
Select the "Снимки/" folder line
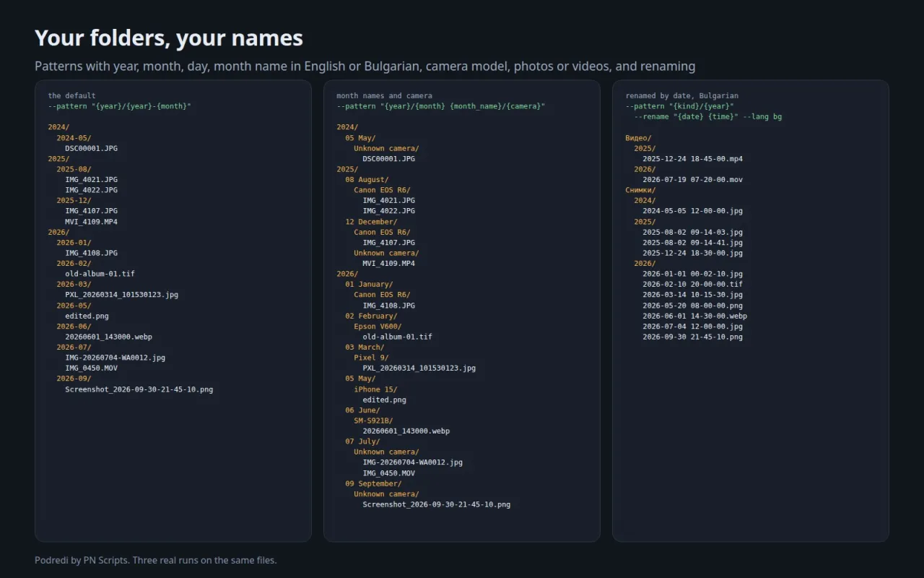point(640,190)
